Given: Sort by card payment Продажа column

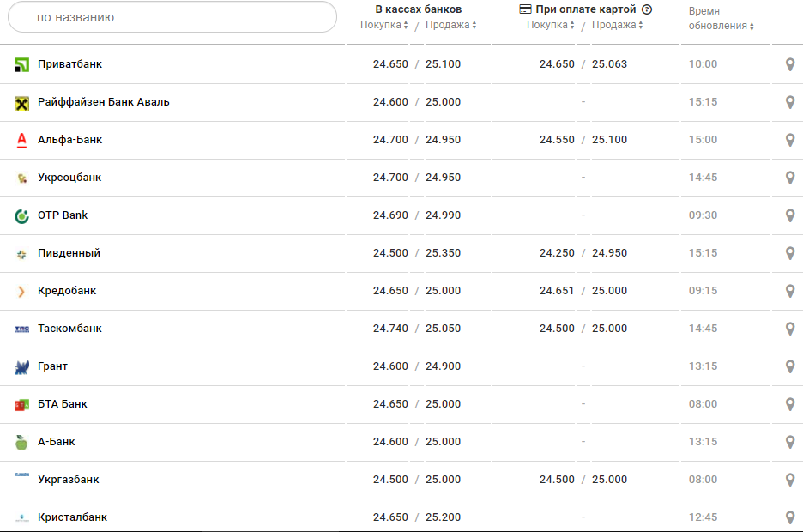Looking at the screenshot, I should coord(618,25).
